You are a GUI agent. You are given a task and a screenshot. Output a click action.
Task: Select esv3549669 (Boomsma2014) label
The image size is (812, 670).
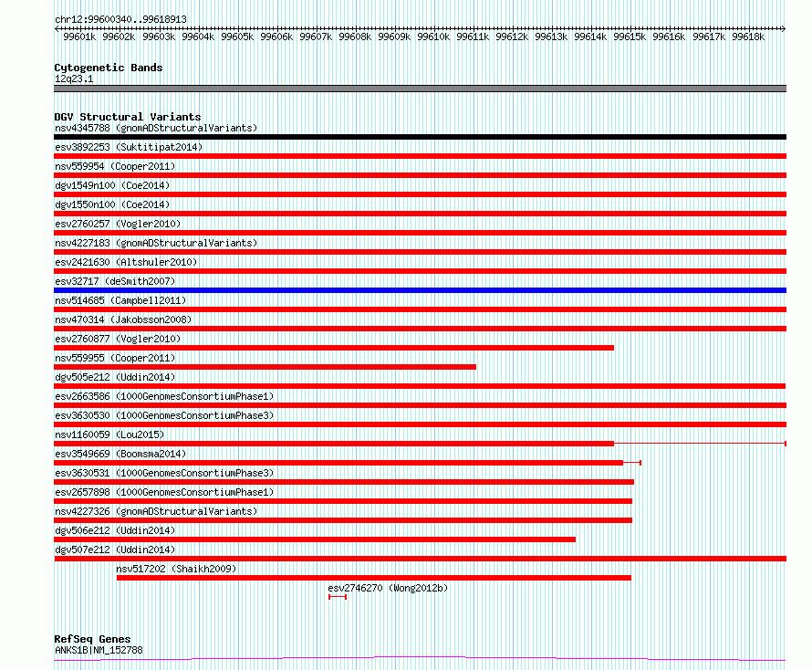click(120, 454)
